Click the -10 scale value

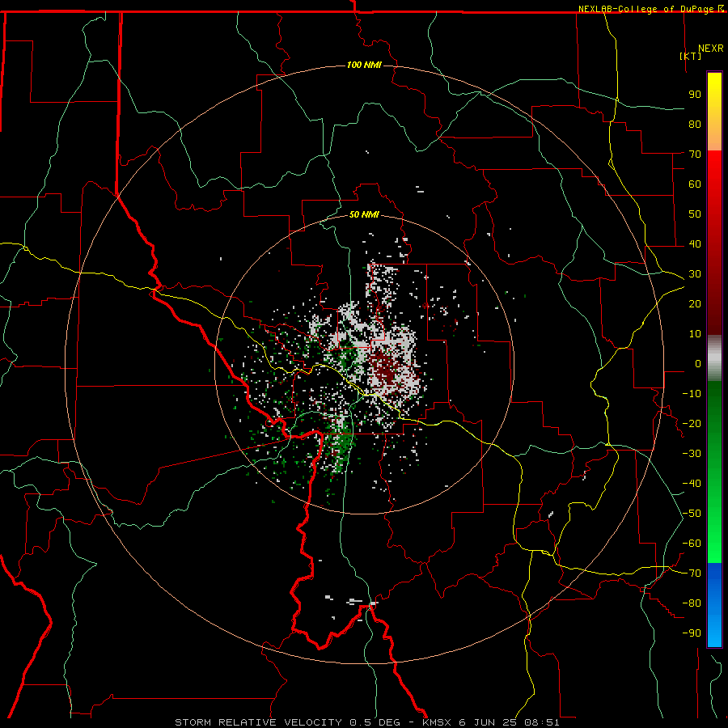coord(692,394)
